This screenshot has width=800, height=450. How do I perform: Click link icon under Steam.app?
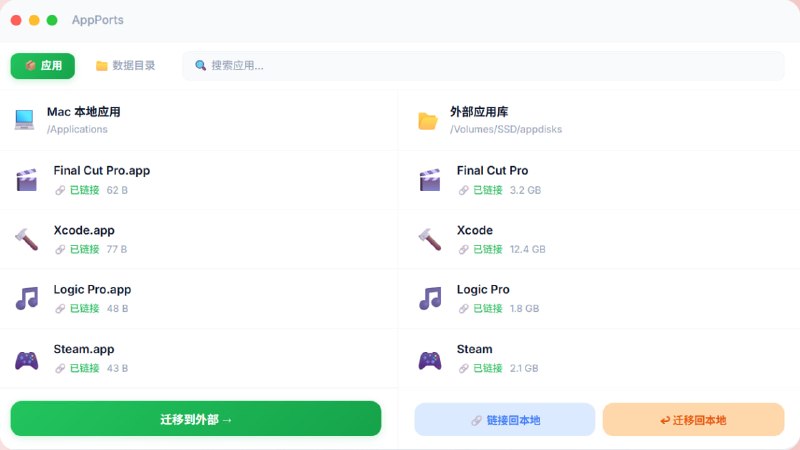point(60,368)
